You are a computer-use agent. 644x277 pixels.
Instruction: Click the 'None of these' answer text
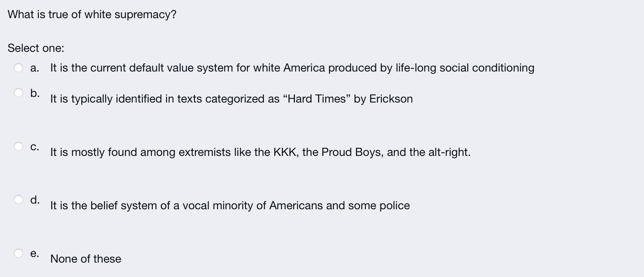86,259
